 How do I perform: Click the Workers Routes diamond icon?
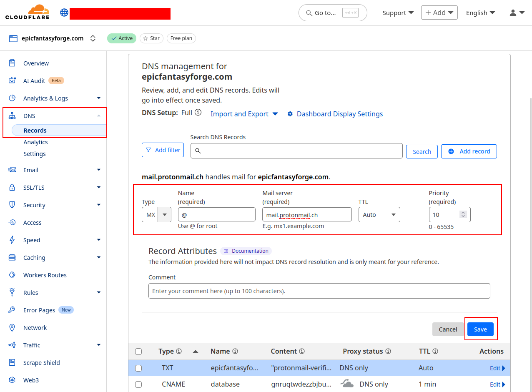[x=12, y=275]
